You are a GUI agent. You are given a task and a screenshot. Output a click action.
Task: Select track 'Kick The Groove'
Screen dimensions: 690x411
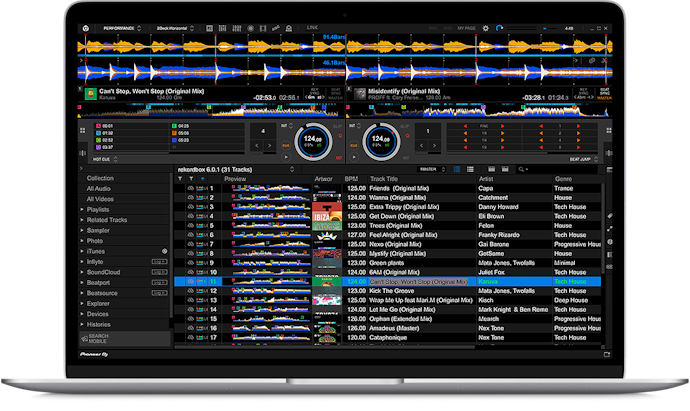click(392, 291)
